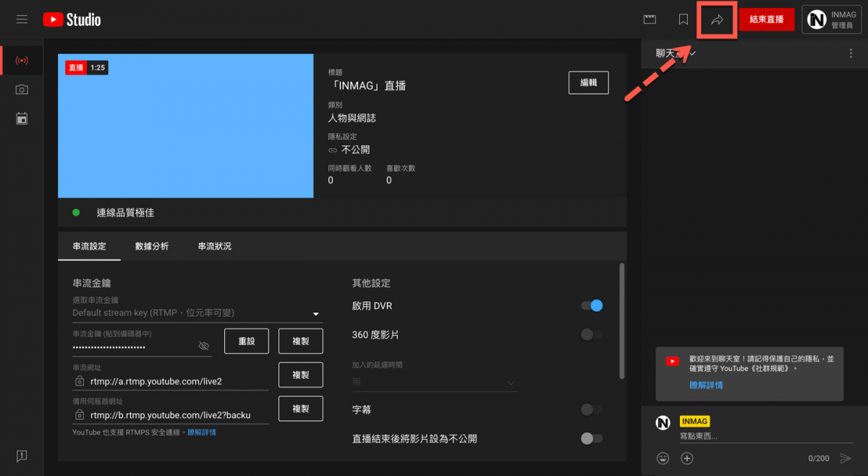This screenshot has width=868, height=476.
Task: Click the INMAG avatar in chat
Action: coord(663,423)
